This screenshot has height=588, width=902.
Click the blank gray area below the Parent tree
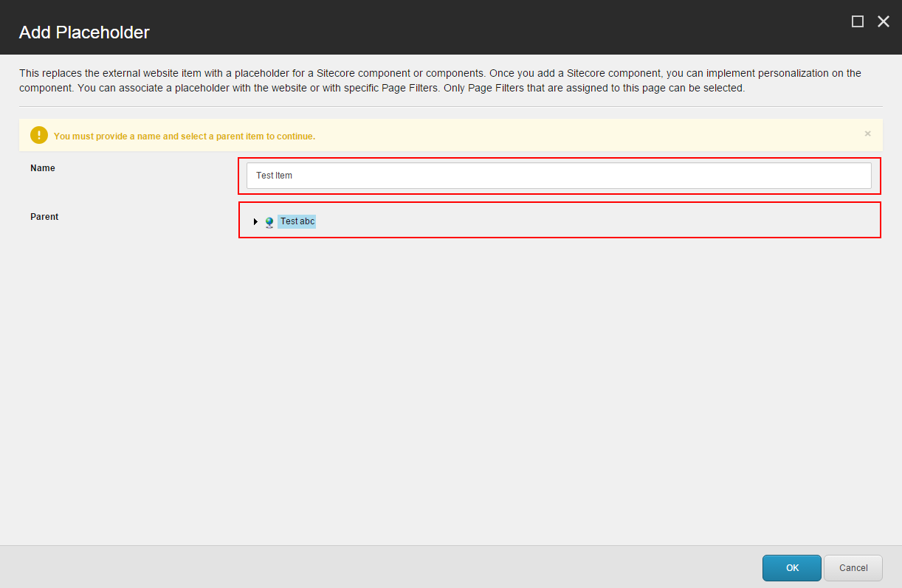click(x=443, y=384)
